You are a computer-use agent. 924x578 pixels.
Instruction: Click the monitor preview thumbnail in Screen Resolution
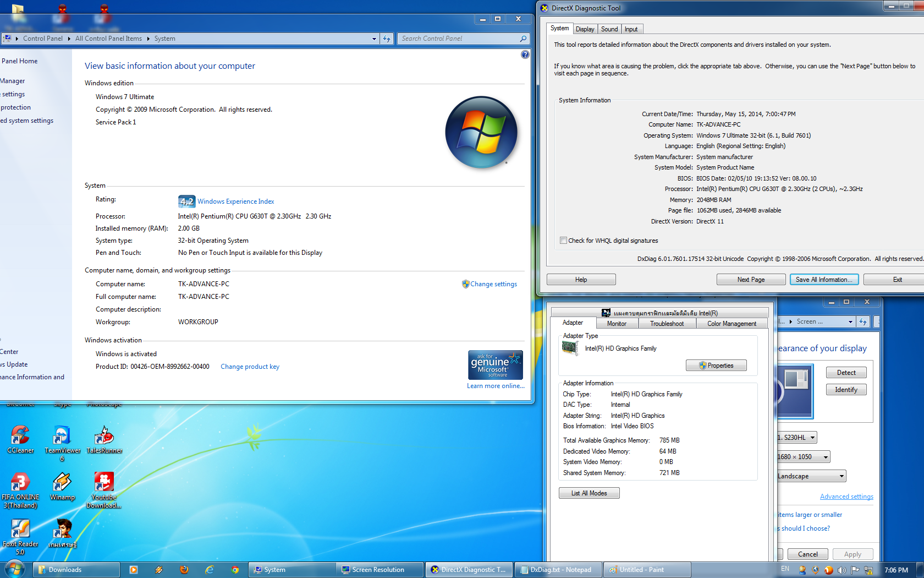(x=795, y=391)
